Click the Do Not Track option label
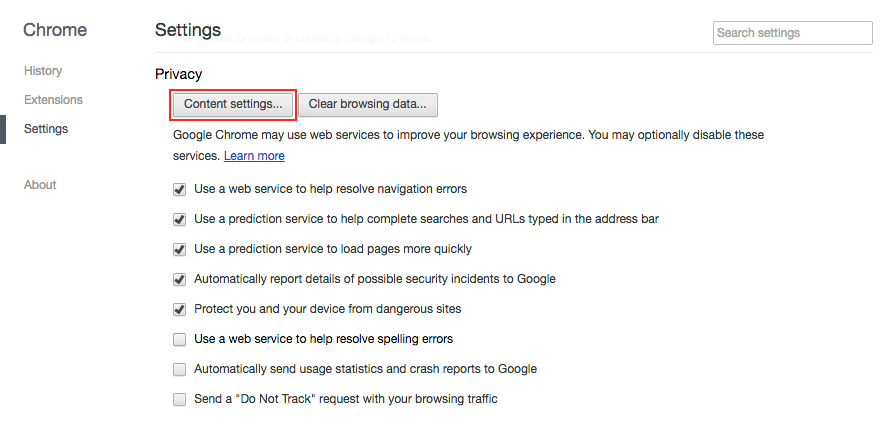895x434 pixels. coord(345,399)
